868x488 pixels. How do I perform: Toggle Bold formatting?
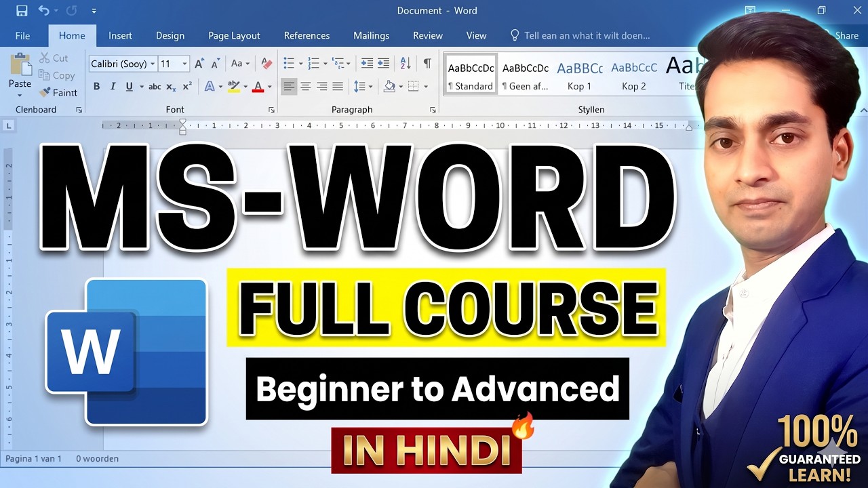tap(96, 86)
